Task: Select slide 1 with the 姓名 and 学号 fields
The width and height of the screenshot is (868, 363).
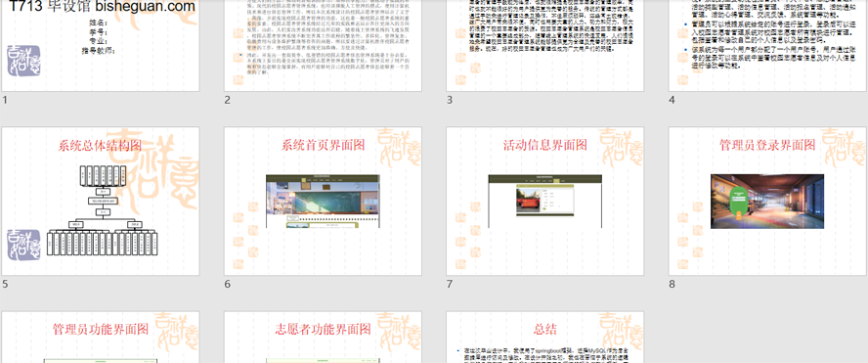Action: [x=101, y=45]
